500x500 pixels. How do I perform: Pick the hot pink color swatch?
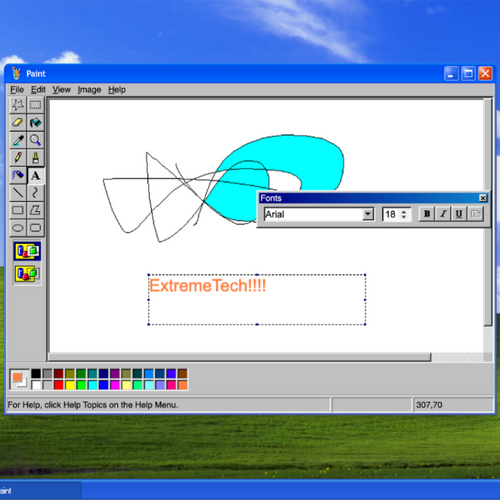(x=171, y=385)
